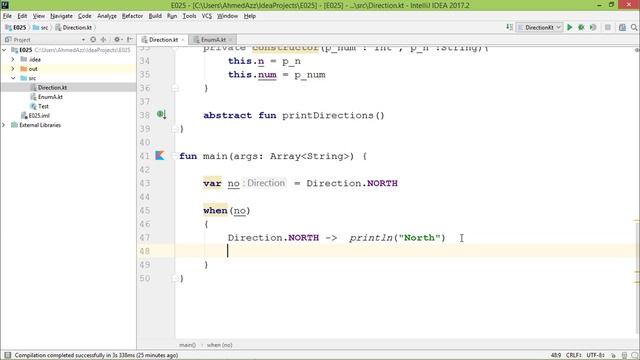Collapse the src folder

13,78
